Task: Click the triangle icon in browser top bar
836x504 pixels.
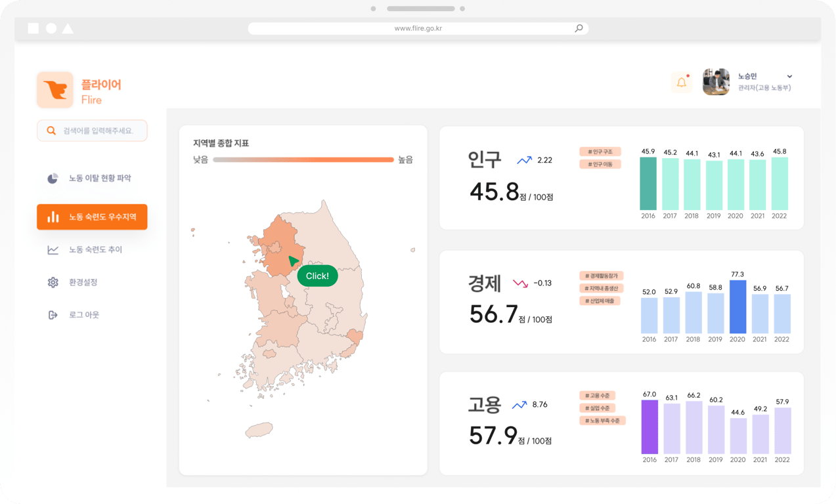Action: 68,28
